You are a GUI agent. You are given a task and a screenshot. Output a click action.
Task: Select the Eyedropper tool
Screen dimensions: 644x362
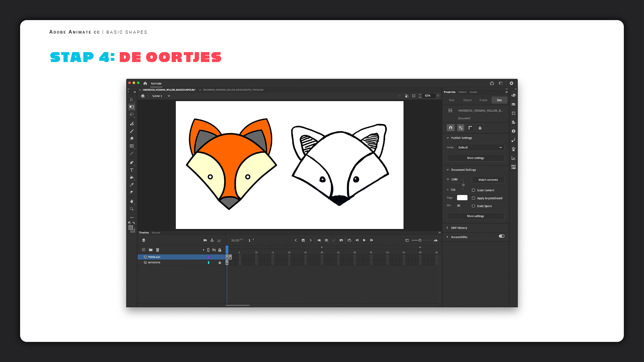click(131, 185)
